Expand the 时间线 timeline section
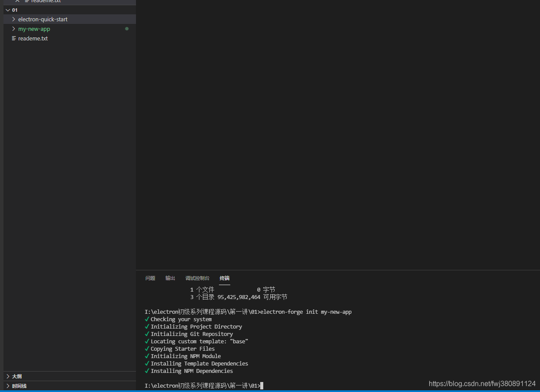 (x=8, y=386)
